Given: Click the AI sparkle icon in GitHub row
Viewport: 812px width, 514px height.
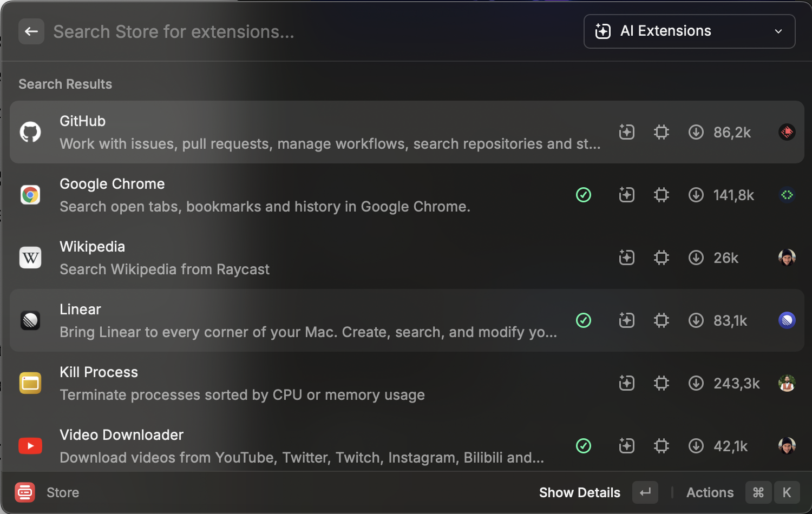Looking at the screenshot, I should (x=627, y=132).
